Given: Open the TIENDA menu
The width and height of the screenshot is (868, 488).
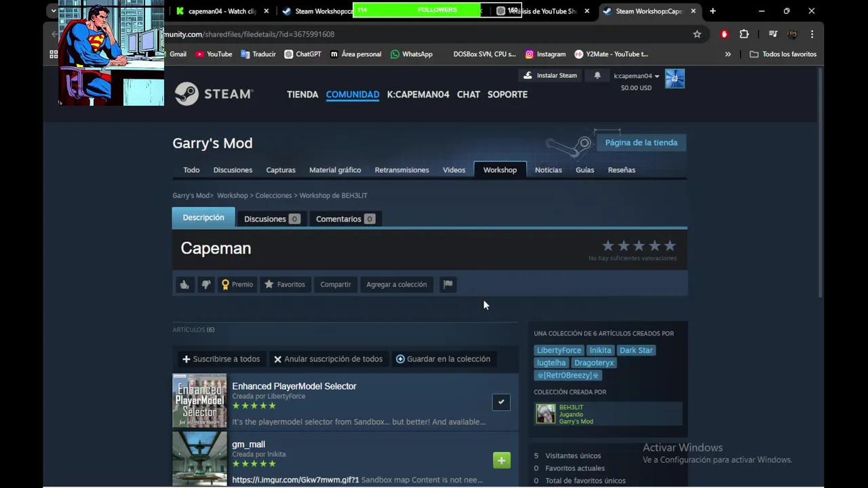Looking at the screenshot, I should [302, 94].
